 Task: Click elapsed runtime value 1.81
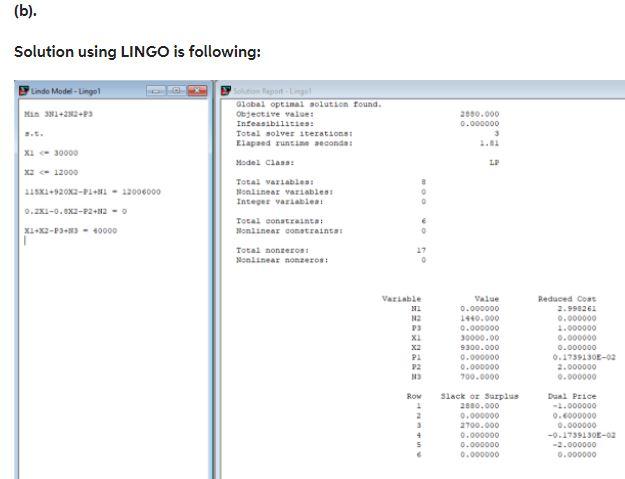point(489,143)
